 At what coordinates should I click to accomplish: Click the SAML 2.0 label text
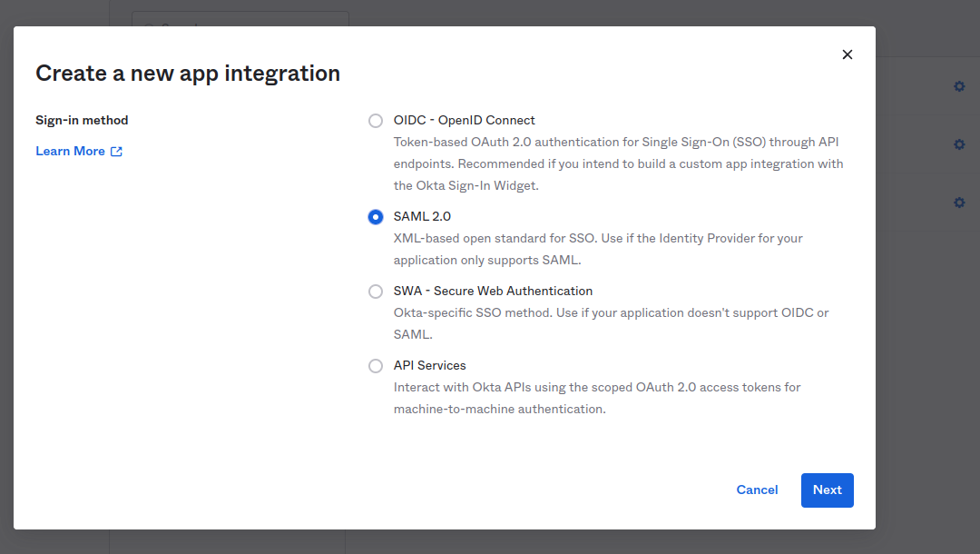click(x=422, y=216)
